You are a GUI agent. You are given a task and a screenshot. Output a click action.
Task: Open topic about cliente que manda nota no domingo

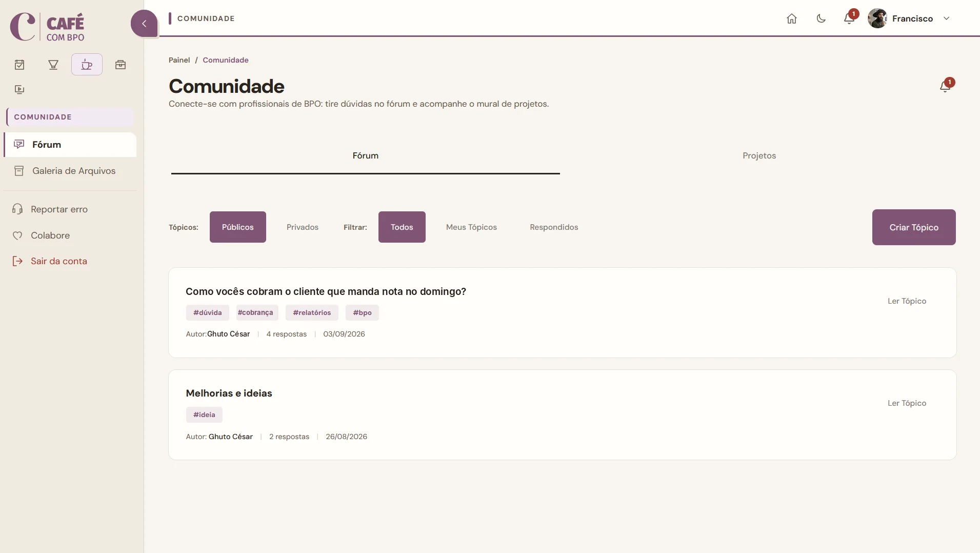326,291
